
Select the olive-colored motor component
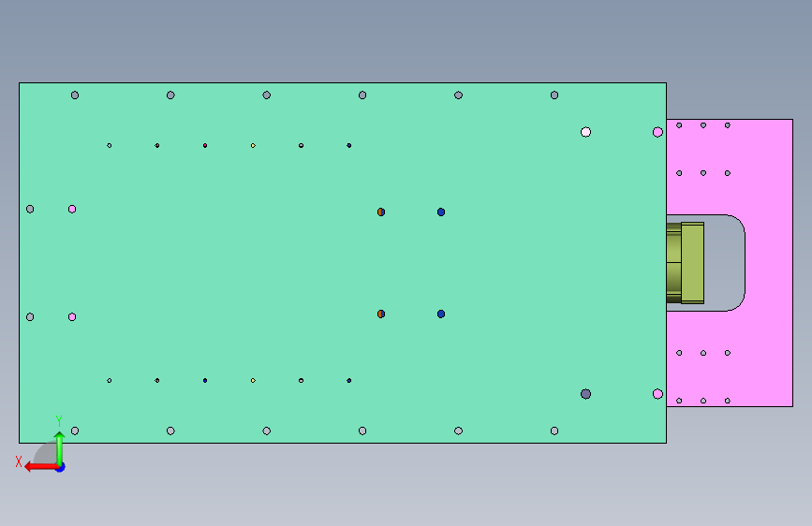(686, 263)
